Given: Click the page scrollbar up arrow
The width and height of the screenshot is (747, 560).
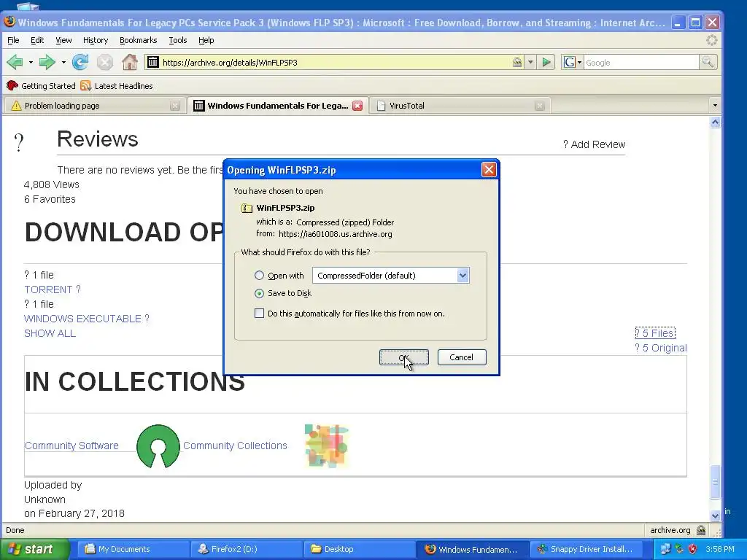Looking at the screenshot, I should click(715, 122).
